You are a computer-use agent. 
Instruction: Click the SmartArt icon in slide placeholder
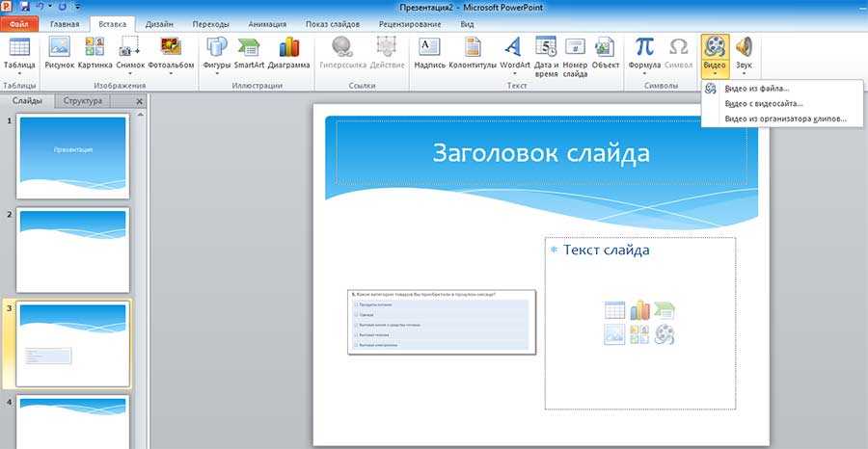665,310
